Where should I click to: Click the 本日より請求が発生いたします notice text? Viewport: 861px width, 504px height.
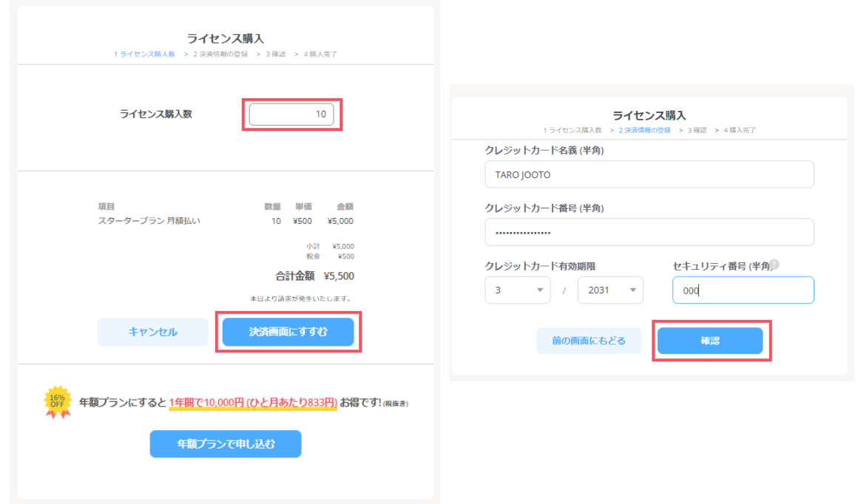click(301, 299)
